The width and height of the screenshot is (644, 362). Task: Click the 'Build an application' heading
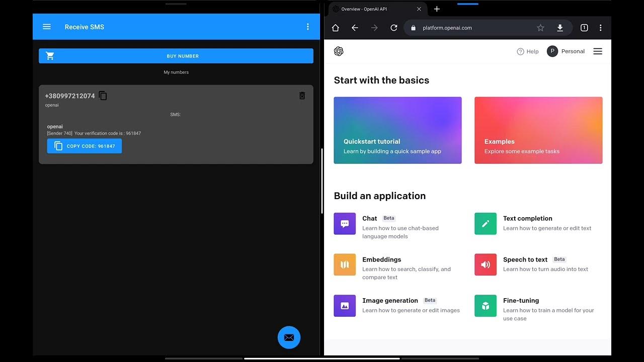[380, 196]
